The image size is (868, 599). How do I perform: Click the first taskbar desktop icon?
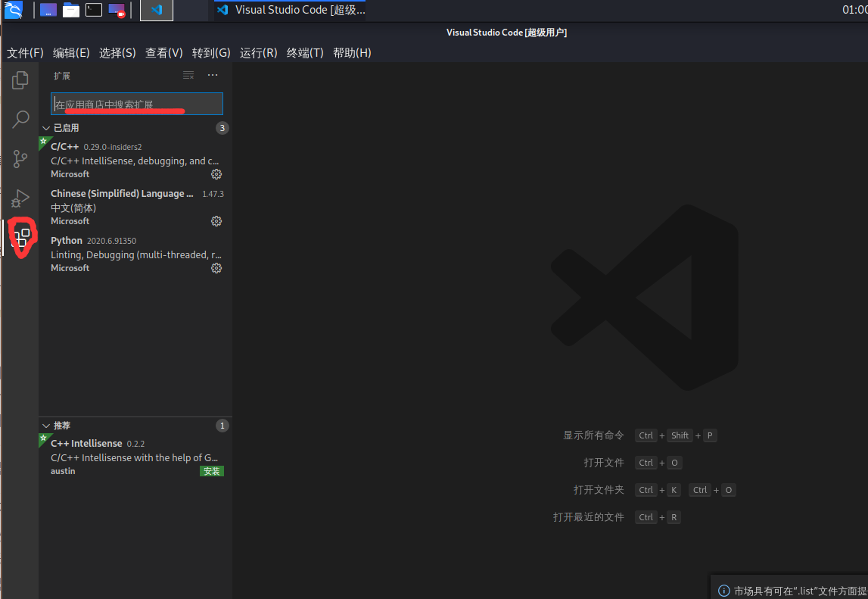[x=48, y=10]
